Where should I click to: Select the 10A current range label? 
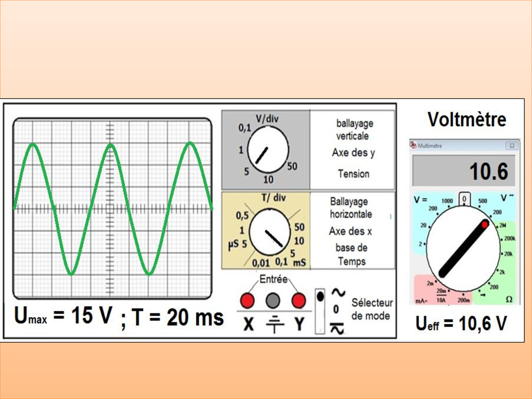(441, 300)
